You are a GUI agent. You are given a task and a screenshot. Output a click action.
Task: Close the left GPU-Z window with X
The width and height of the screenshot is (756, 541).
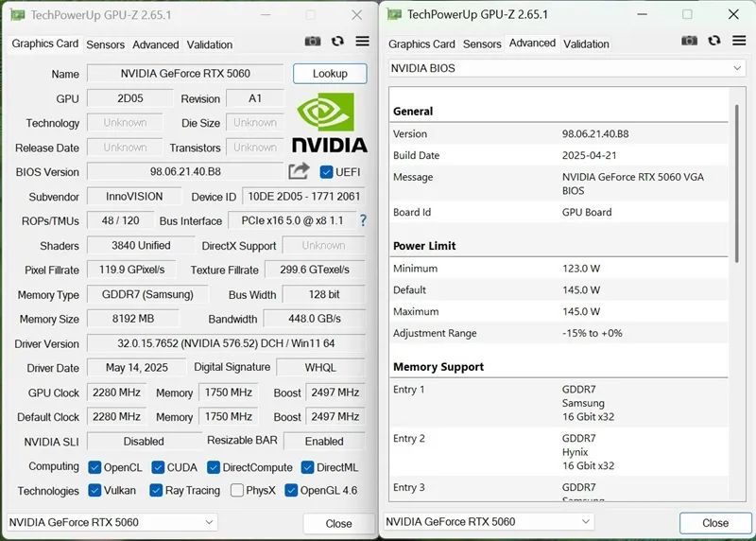(357, 15)
